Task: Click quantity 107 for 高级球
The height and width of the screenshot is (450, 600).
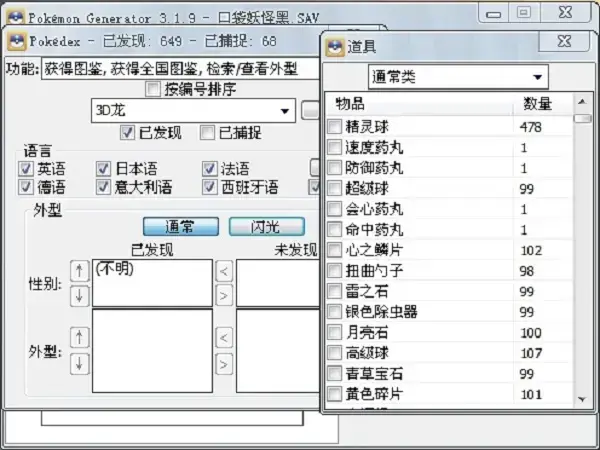Action: pos(531,353)
